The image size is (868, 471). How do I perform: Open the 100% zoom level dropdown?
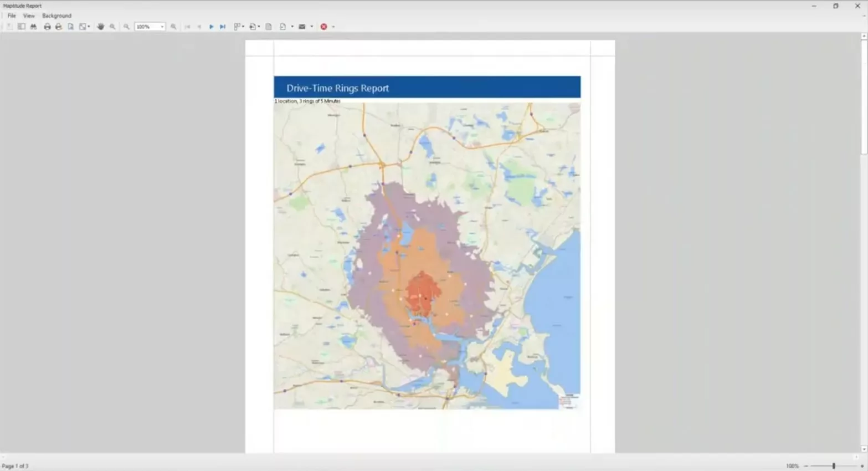point(162,27)
